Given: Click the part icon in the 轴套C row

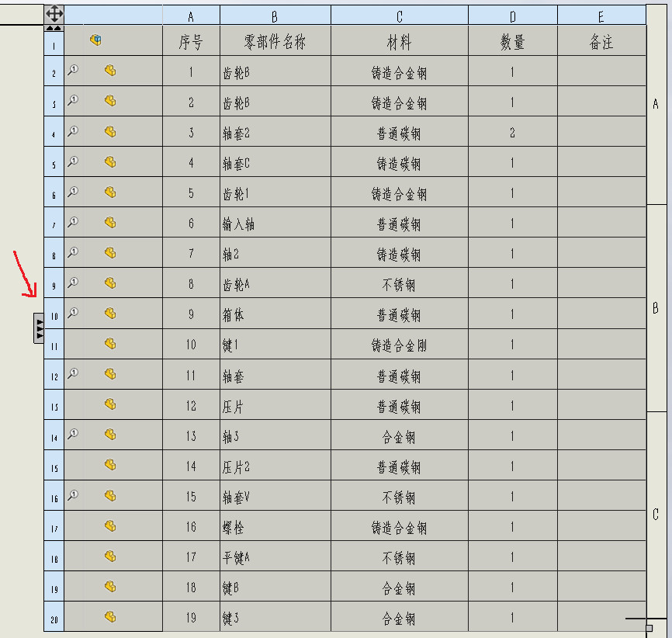Looking at the screenshot, I should point(110,161).
